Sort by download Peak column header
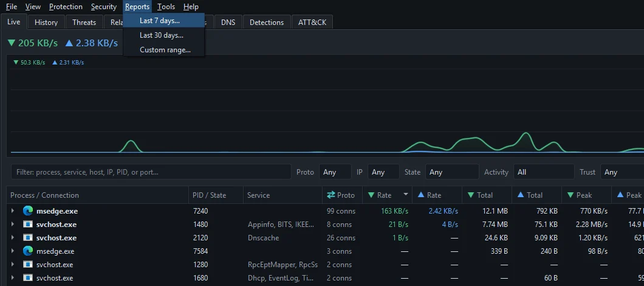Screen dimensions: 644x286 pos(586,195)
